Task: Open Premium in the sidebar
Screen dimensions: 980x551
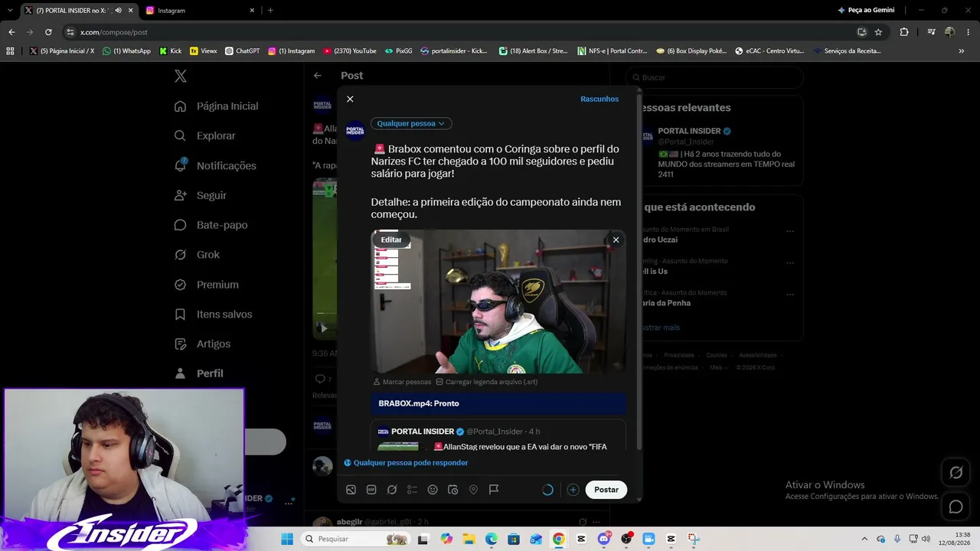Action: point(206,285)
